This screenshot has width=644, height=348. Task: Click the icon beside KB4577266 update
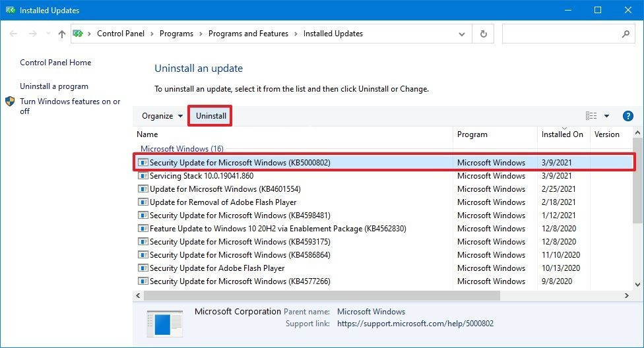click(x=143, y=281)
